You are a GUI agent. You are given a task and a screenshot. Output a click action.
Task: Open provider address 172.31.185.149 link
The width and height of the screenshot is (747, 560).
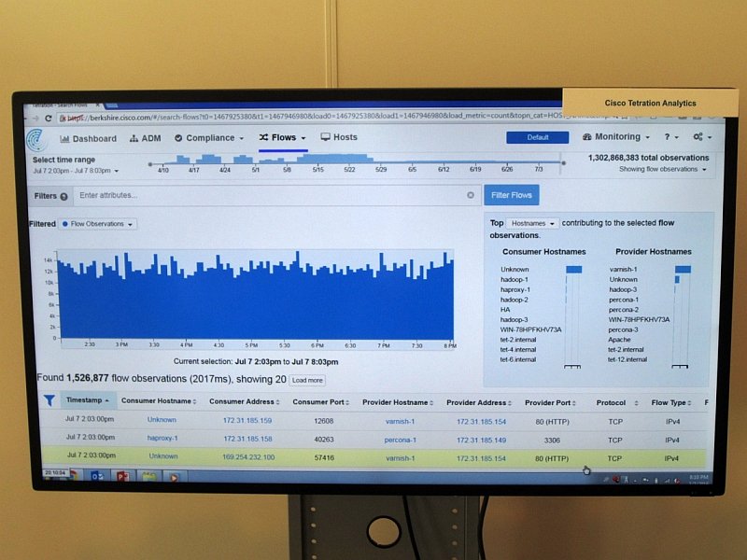pyautogui.click(x=481, y=440)
